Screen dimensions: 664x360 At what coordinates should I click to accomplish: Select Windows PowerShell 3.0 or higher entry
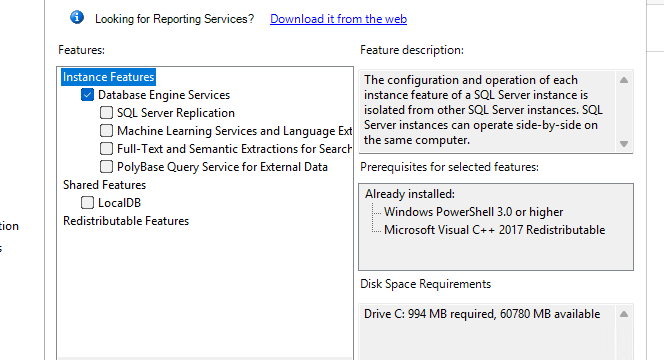(473, 212)
